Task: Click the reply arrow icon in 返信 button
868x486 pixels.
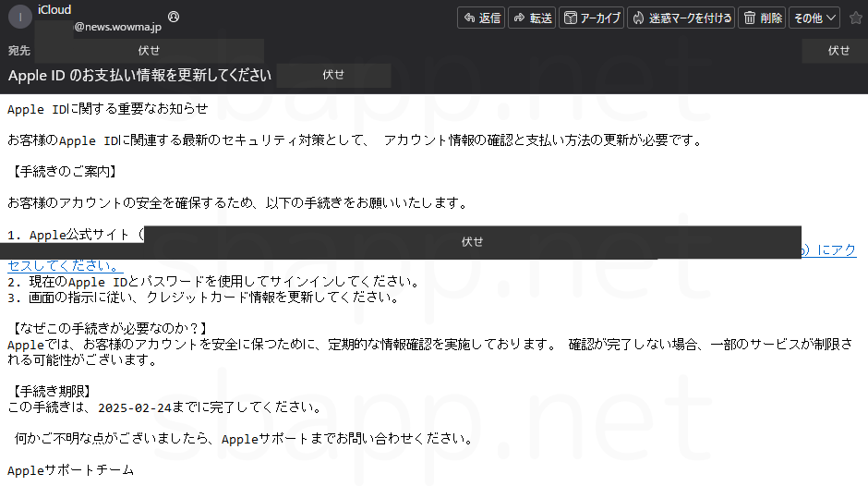Action: (469, 18)
